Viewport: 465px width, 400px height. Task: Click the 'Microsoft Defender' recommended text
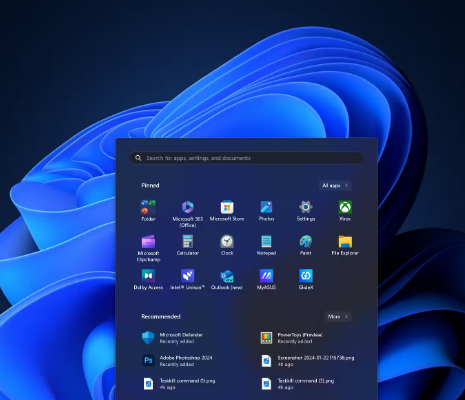pos(181,335)
